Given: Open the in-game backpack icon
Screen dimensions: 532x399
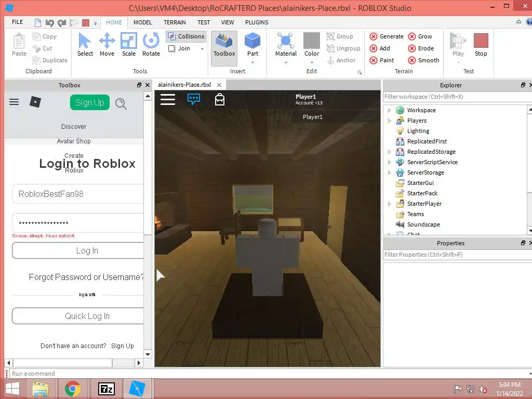Looking at the screenshot, I should (220, 99).
